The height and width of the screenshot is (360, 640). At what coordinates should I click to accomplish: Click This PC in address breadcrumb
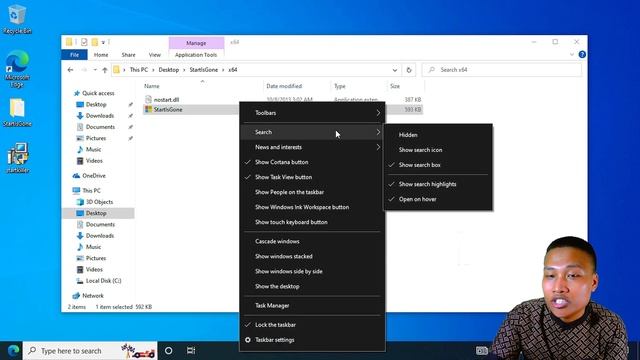(x=139, y=70)
